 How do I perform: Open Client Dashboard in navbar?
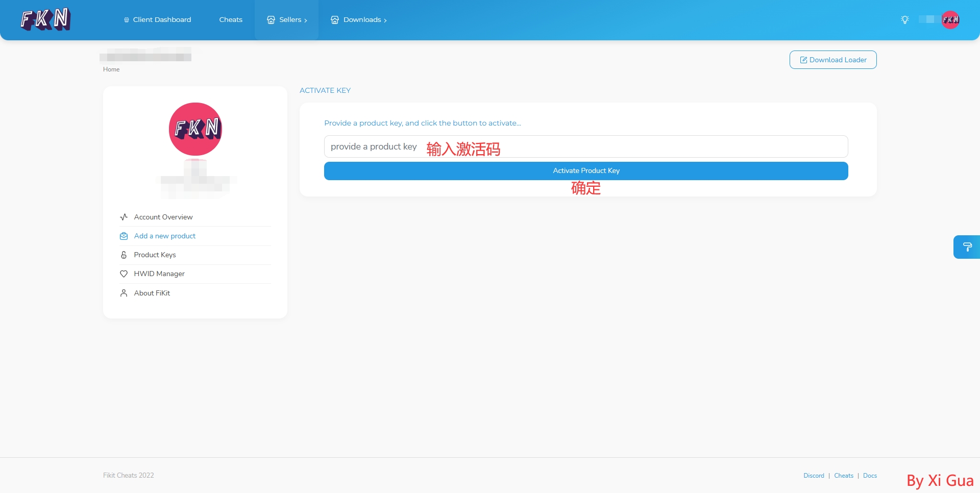pyautogui.click(x=157, y=20)
